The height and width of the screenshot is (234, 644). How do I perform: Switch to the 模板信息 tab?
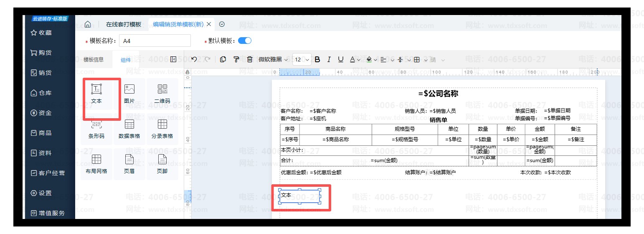pyautogui.click(x=94, y=60)
